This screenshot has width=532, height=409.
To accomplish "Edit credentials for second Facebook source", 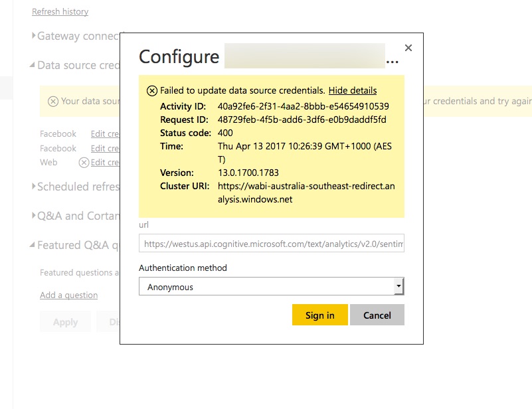I will 105,149.
